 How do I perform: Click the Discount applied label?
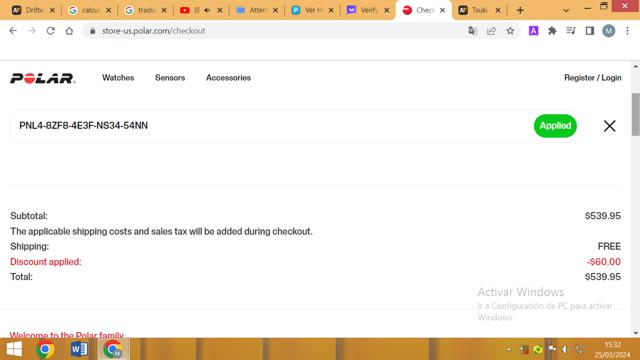pos(46,262)
